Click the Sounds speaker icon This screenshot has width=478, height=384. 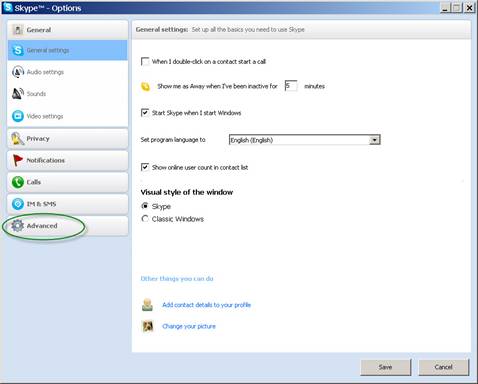[18, 94]
